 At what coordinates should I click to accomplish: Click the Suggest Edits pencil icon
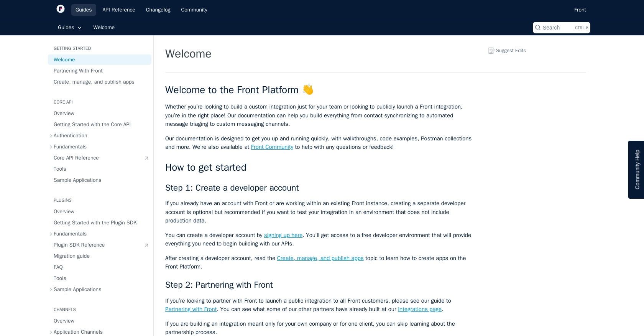491,51
